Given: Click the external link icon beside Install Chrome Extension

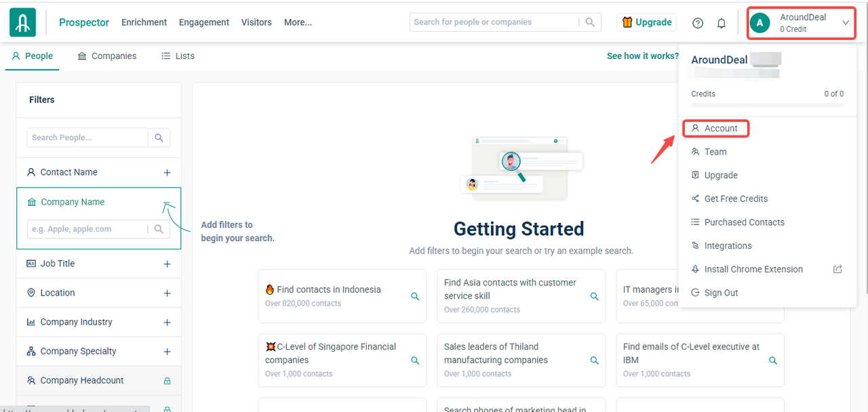Looking at the screenshot, I should pos(837,269).
